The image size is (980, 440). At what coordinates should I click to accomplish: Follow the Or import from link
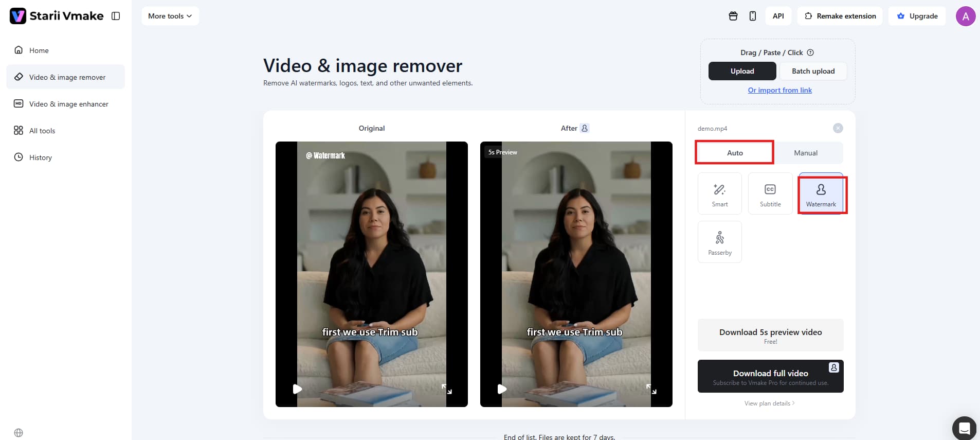pyautogui.click(x=779, y=90)
